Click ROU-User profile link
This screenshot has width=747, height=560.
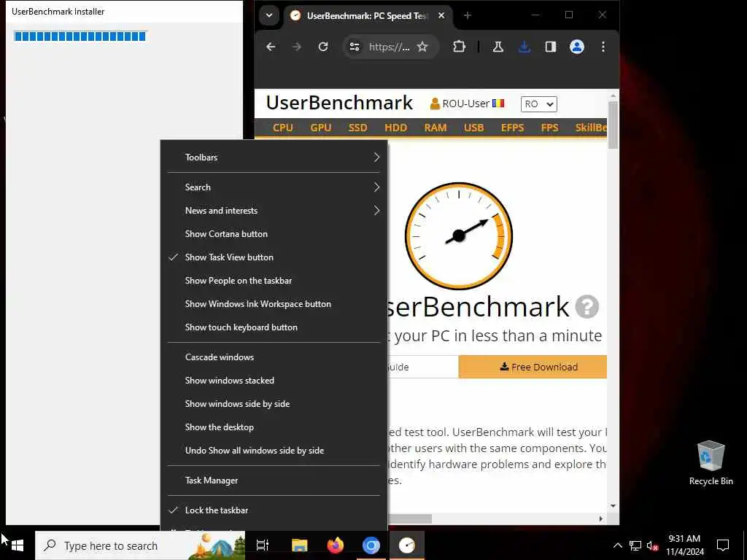coord(460,104)
